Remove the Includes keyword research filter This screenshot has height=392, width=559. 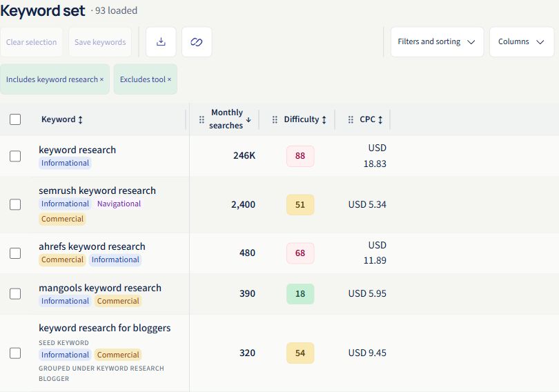pos(101,79)
